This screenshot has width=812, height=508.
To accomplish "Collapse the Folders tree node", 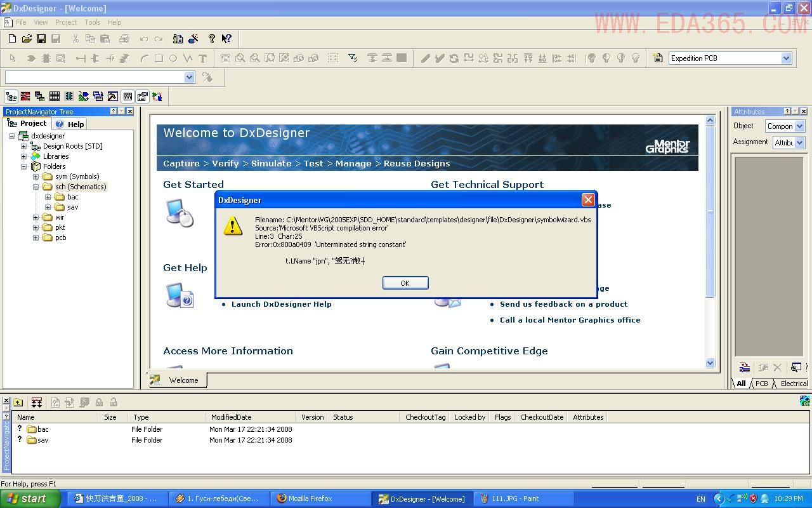I will point(23,166).
